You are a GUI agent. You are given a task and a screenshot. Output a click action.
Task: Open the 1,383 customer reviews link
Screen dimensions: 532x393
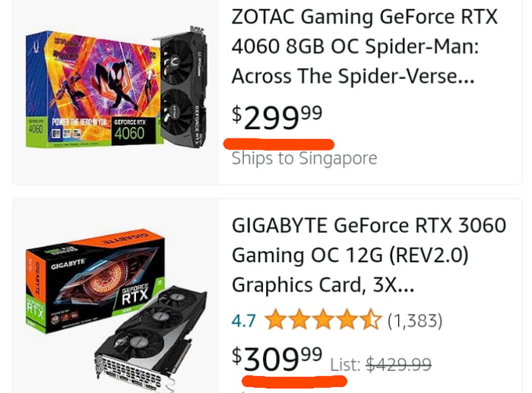pyautogui.click(x=414, y=321)
